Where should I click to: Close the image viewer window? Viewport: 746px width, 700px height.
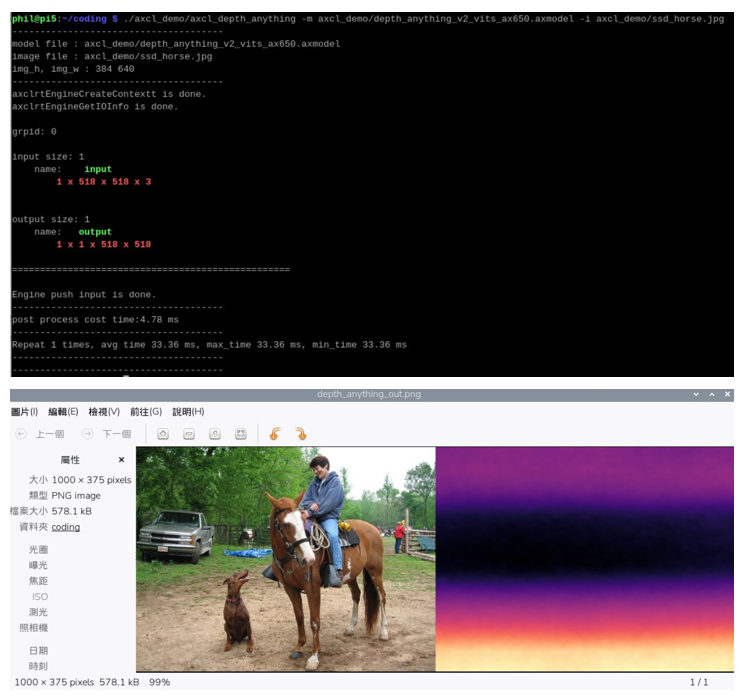point(727,394)
